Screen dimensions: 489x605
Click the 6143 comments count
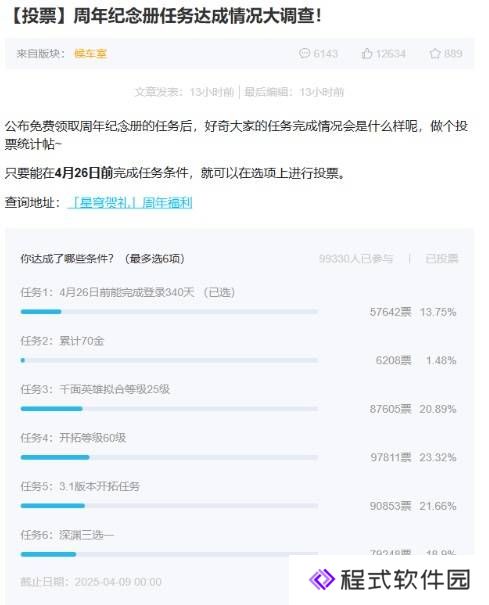pyautogui.click(x=325, y=54)
